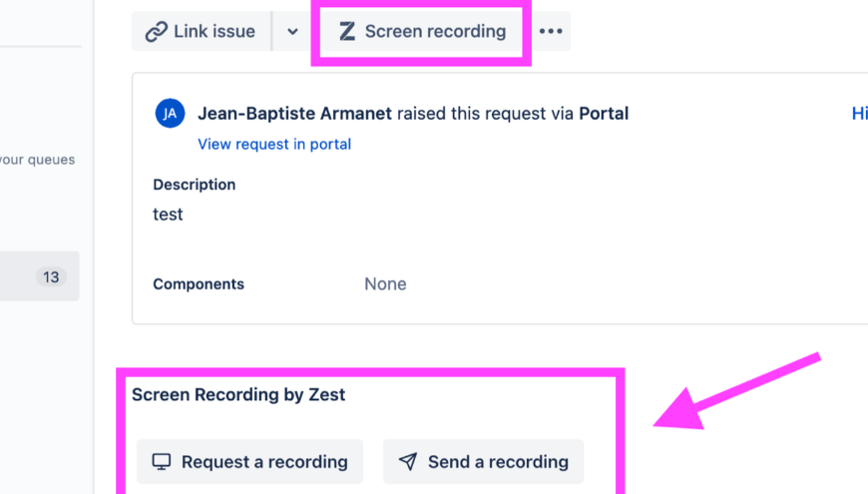Click the Description field label
This screenshot has width=868, height=494.
pyautogui.click(x=195, y=185)
